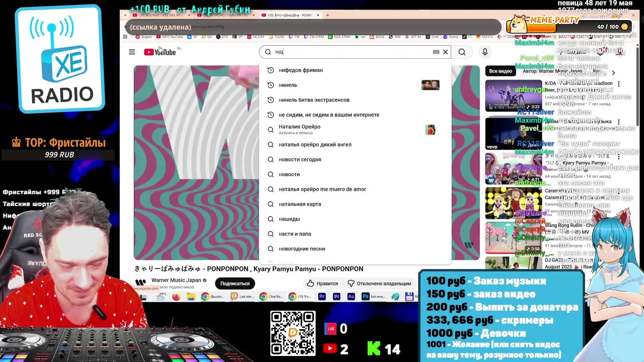644x362 pixels.
Task: Choose suggestion 'нашиды'
Action: coord(355,219)
